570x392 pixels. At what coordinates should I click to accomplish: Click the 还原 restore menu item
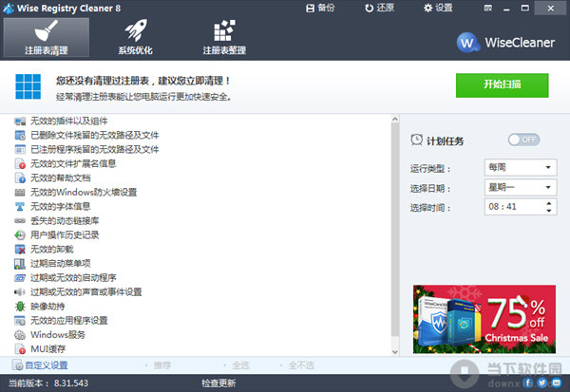point(379,8)
